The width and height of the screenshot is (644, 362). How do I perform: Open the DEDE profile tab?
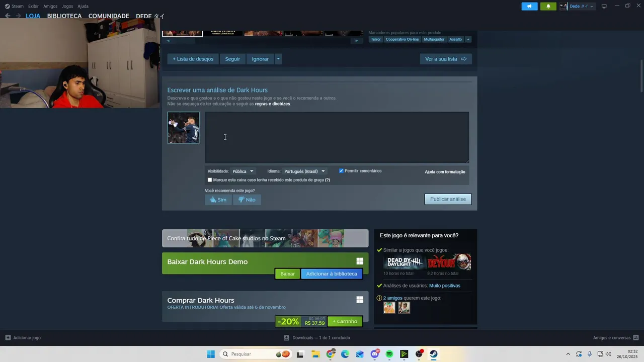150,16
